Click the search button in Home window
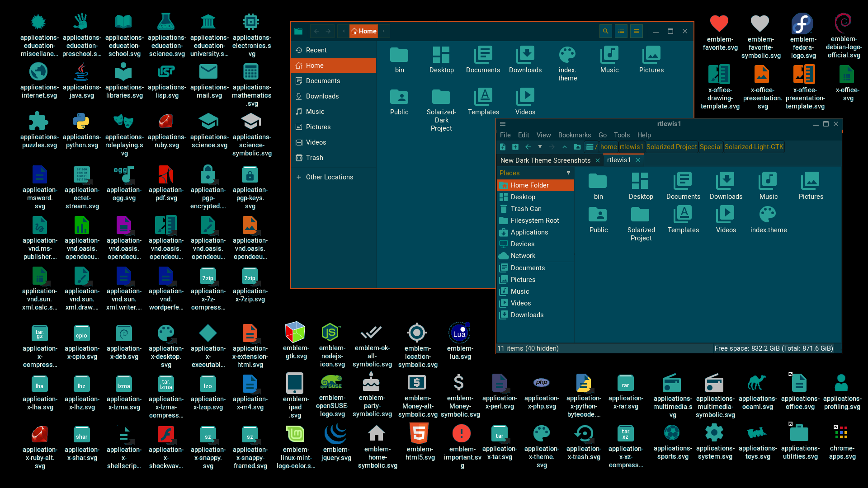 (x=605, y=31)
